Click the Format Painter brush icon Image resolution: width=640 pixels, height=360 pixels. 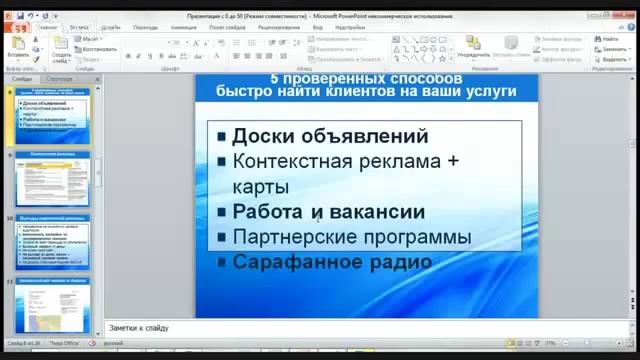(36, 60)
